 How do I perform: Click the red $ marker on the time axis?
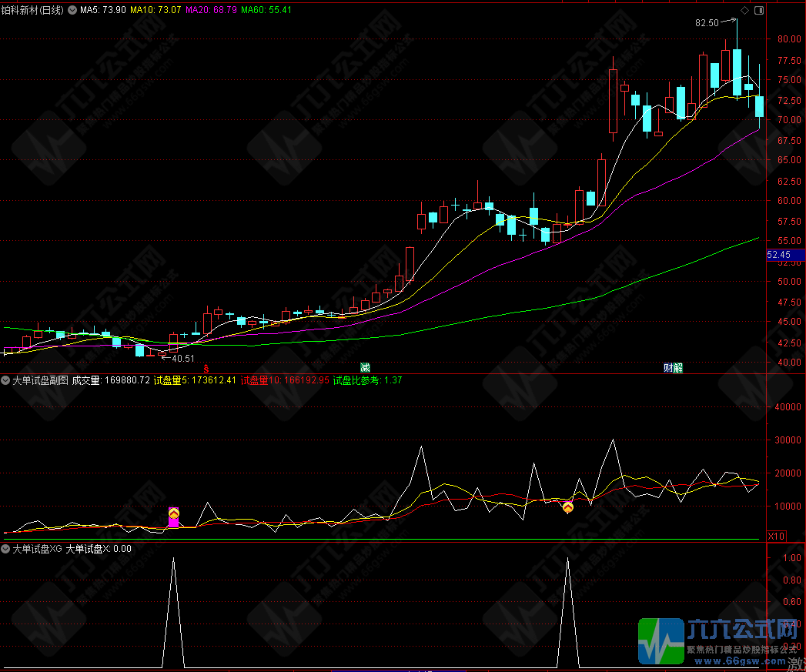click(x=206, y=368)
